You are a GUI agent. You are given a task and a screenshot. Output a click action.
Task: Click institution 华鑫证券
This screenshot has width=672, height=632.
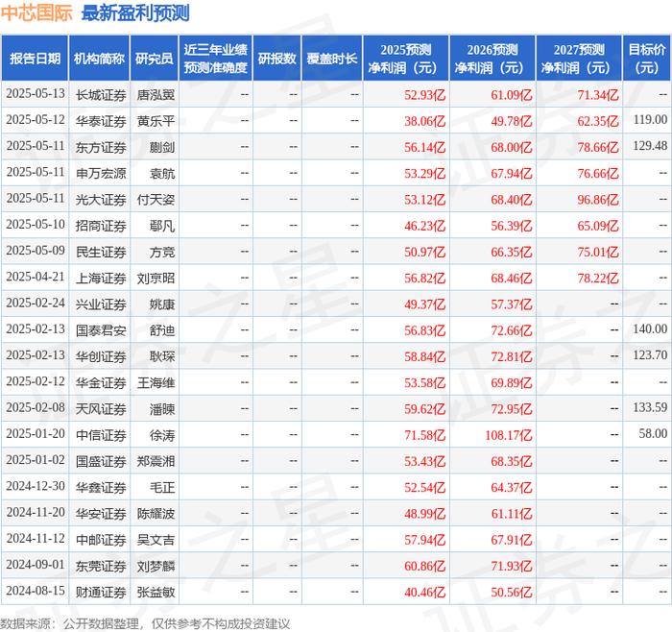[x=101, y=488]
